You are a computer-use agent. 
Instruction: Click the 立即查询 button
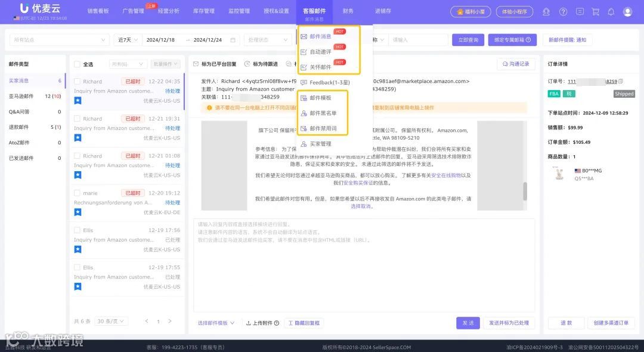coord(468,40)
